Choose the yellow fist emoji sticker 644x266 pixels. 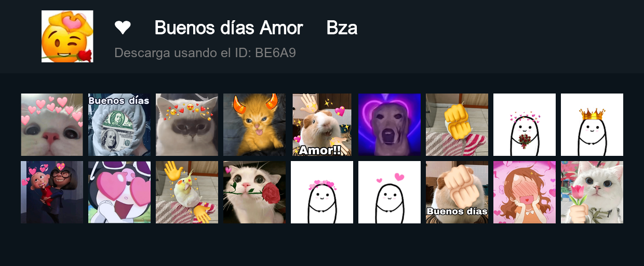pyautogui.click(x=457, y=125)
